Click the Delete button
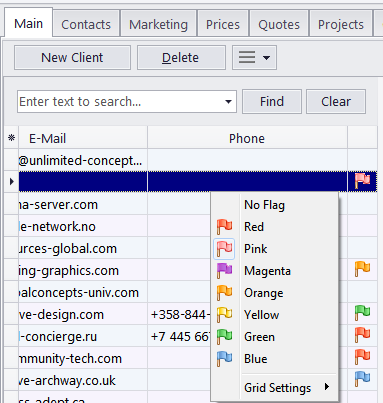This screenshot has width=383, height=403. (x=180, y=58)
